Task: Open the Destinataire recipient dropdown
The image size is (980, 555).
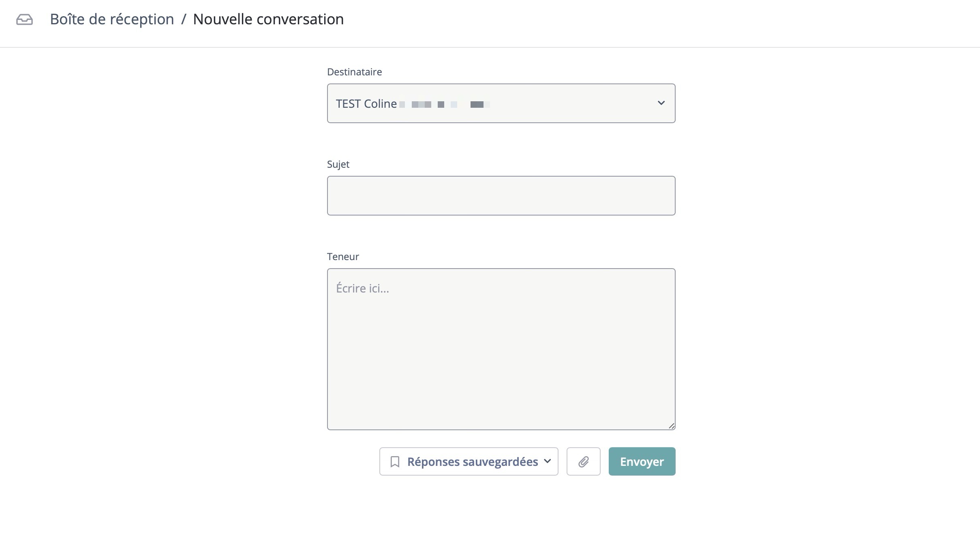Action: (x=501, y=103)
